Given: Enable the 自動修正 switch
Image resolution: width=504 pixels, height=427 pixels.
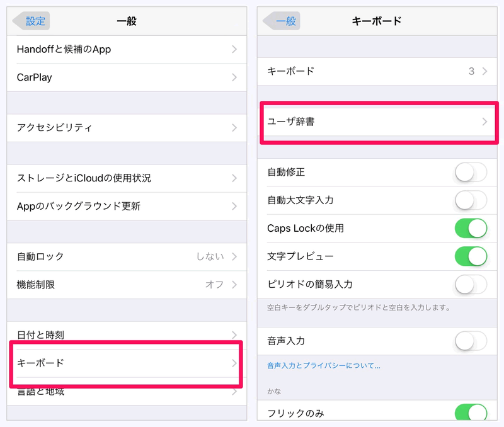Looking at the screenshot, I should point(471,172).
